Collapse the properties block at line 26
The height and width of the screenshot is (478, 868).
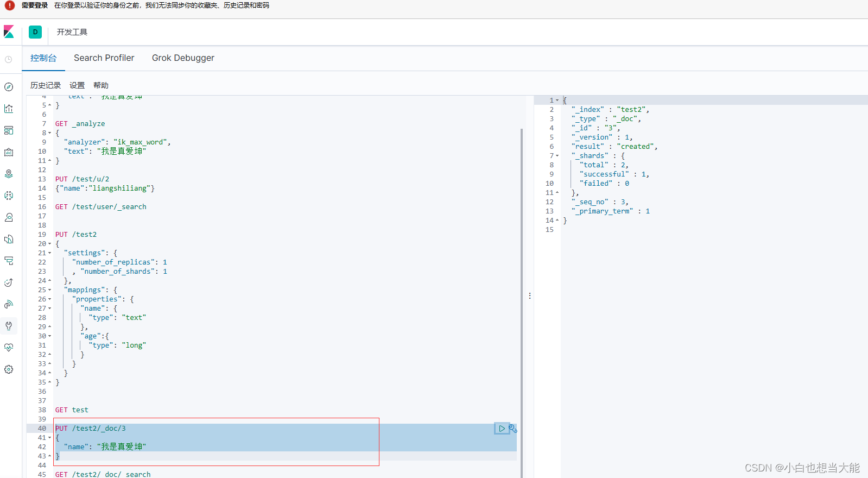click(50, 299)
